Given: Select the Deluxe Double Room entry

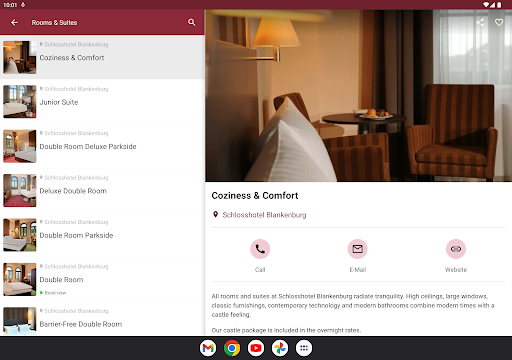Looking at the screenshot, I should click(102, 190).
